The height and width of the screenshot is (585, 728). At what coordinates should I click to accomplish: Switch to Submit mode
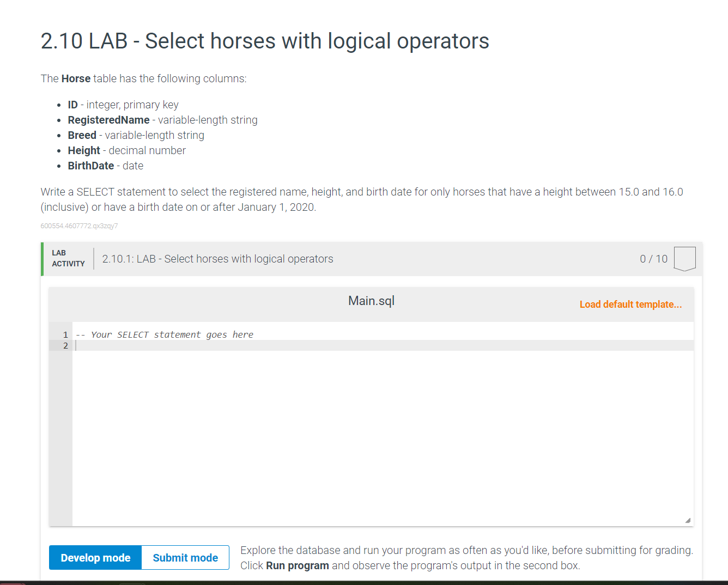tap(185, 558)
